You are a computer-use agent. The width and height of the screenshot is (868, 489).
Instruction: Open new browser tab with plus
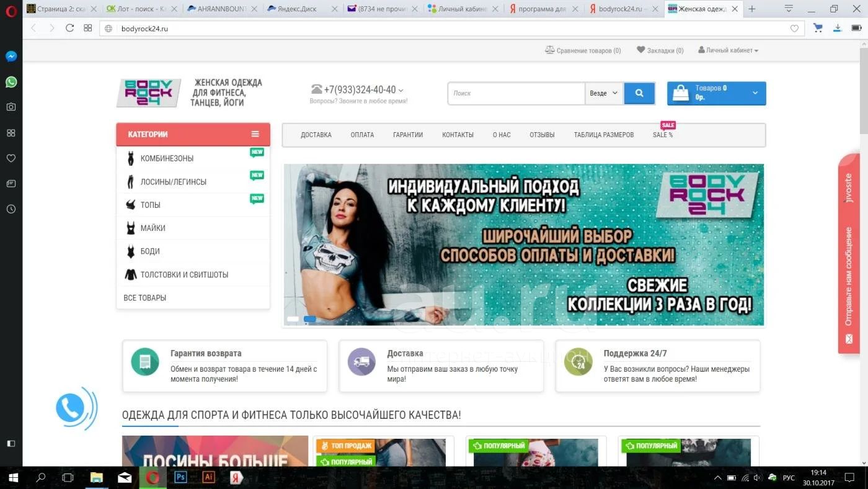coord(751,9)
